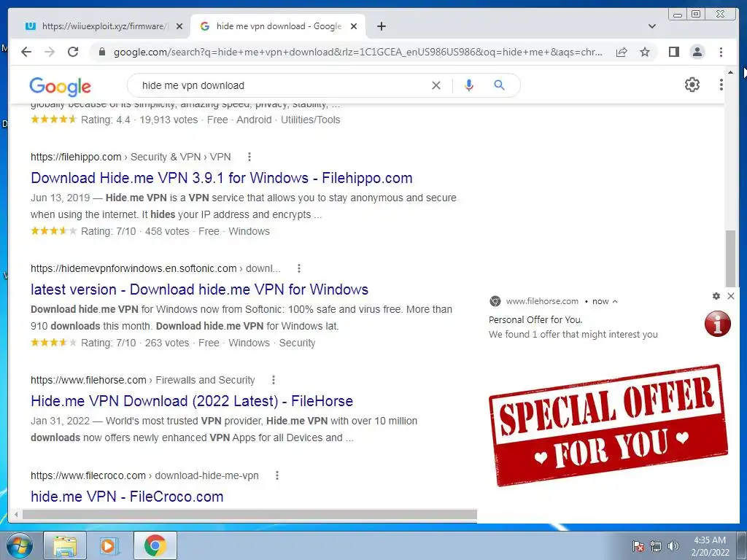This screenshot has width=747, height=560.
Task: Reload the current page
Action: click(x=73, y=52)
